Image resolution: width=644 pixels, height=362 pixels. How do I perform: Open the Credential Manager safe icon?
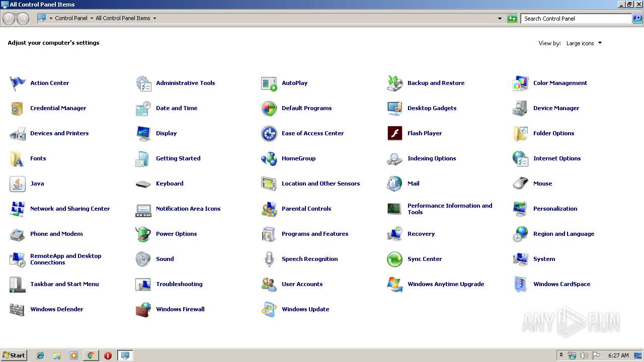18,108
